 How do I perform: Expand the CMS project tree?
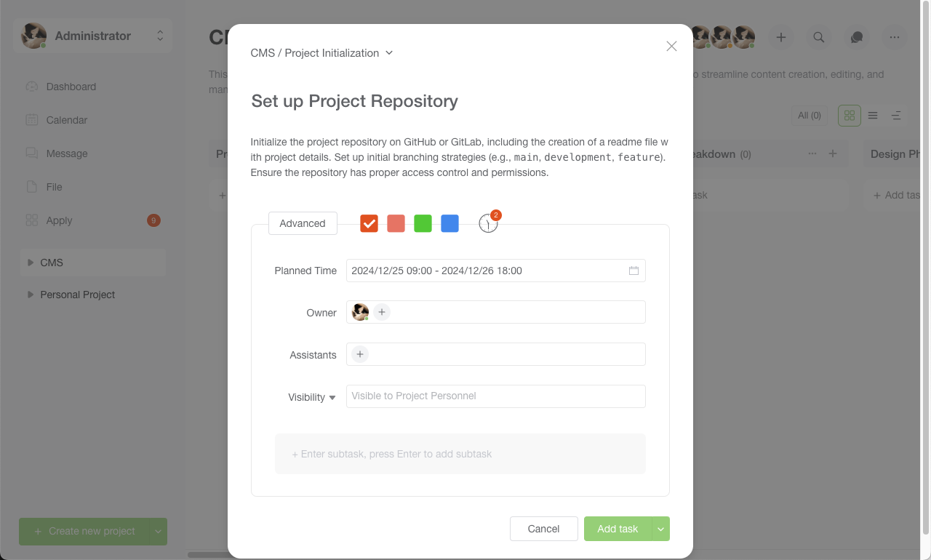[31, 263]
